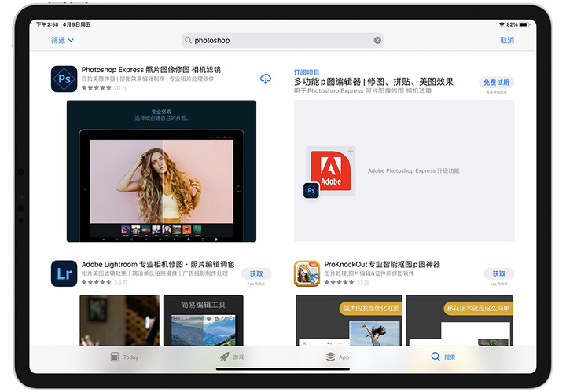Switch to the Today tab

coord(124,357)
